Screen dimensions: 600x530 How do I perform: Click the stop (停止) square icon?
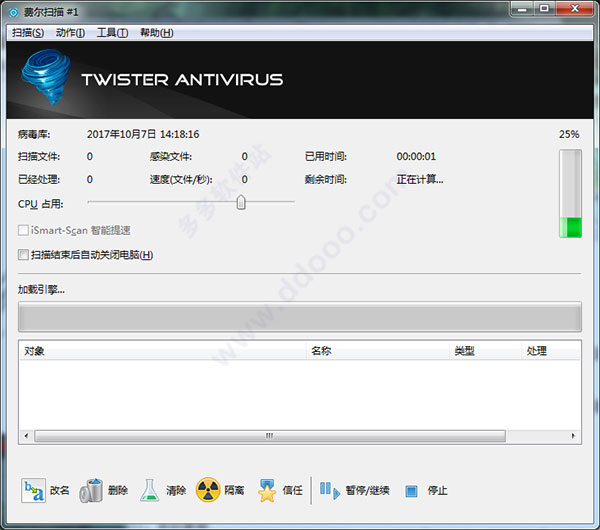(x=411, y=491)
